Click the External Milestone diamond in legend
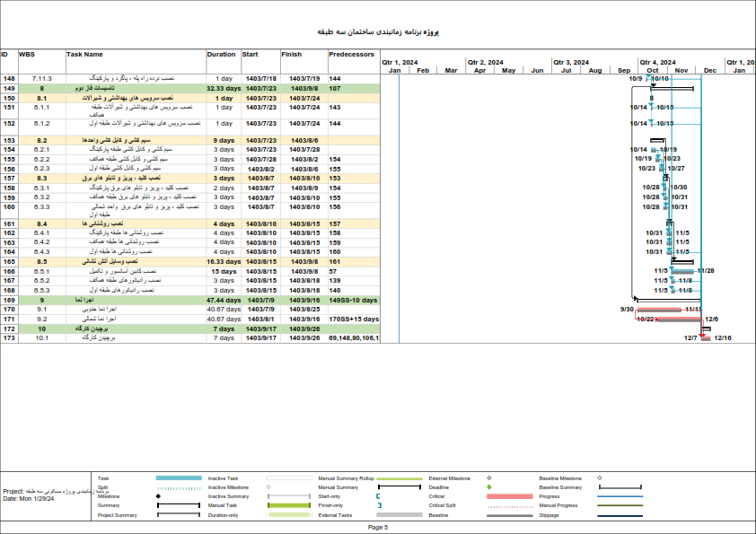 tap(488, 478)
